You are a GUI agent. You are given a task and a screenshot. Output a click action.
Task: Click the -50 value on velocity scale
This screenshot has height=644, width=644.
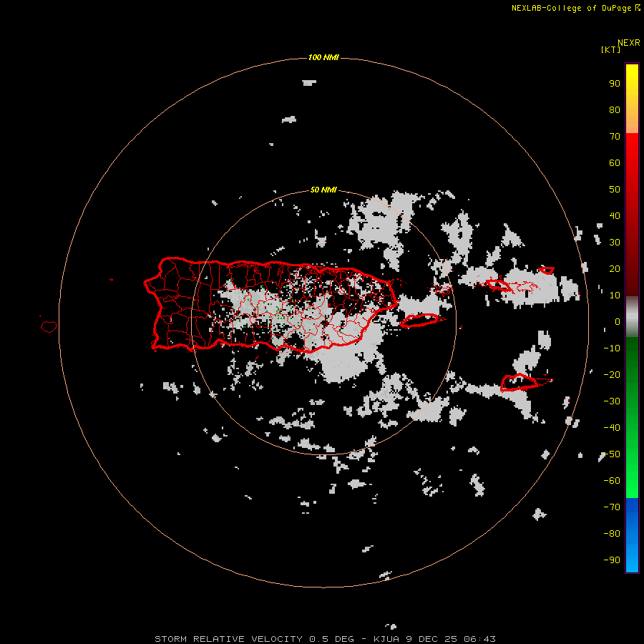[612, 454]
